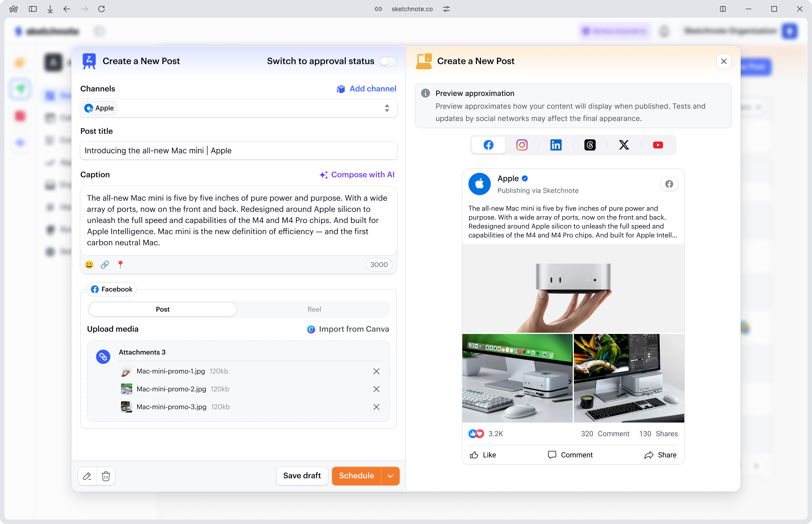The image size is (812, 524).
Task: Open the emoji picker below the caption
Action: [x=89, y=265]
